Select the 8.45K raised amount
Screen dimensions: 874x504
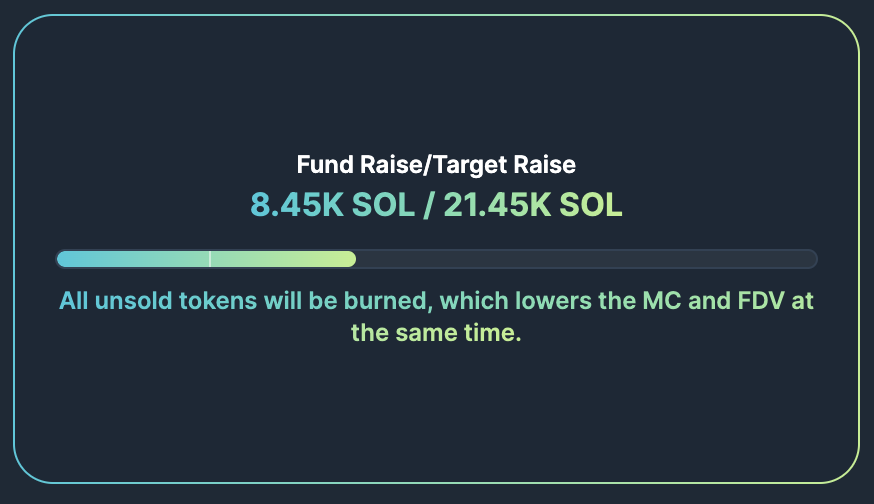tap(297, 205)
